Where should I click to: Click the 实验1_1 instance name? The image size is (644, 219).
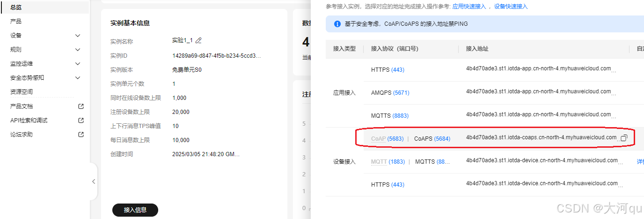coord(183,41)
